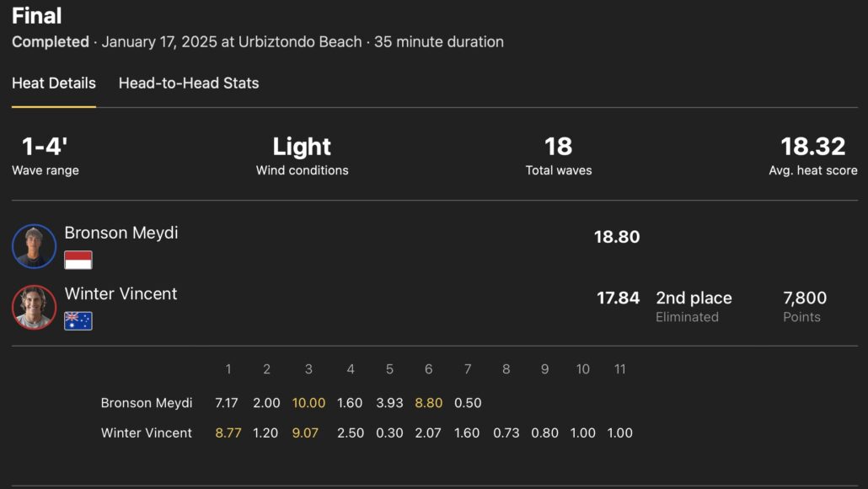This screenshot has height=489, width=868.
Task: Open Winter Vincent's athlete name link
Action: point(121,293)
